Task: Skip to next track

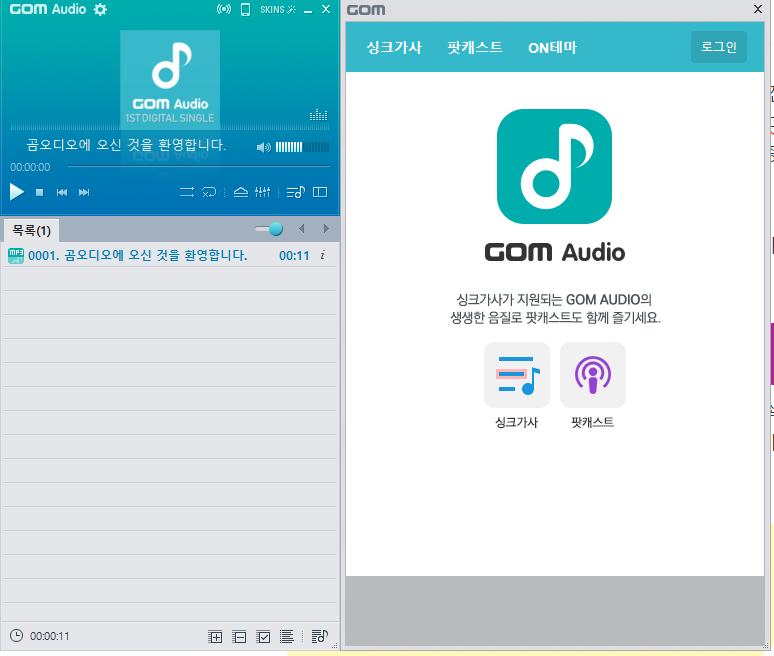Action: 84,193
